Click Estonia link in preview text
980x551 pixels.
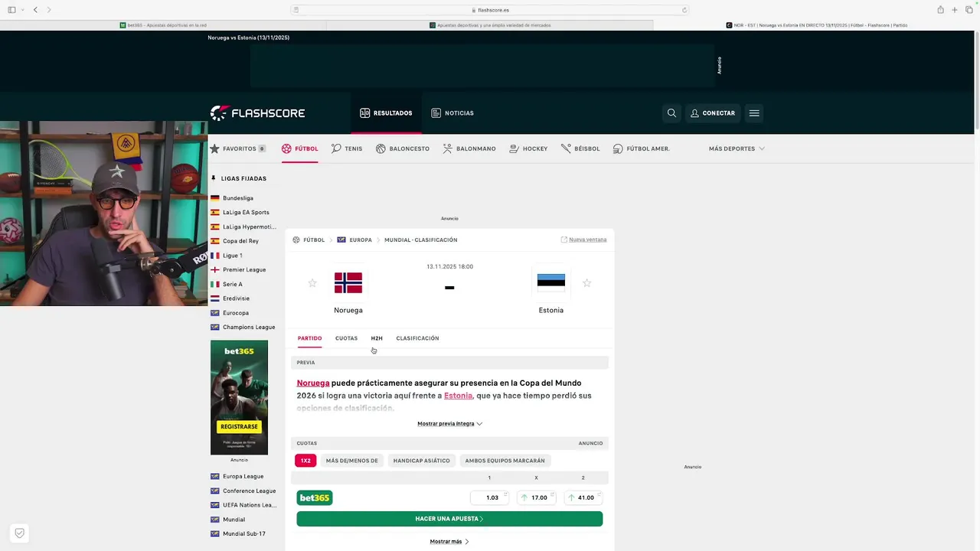pos(458,396)
